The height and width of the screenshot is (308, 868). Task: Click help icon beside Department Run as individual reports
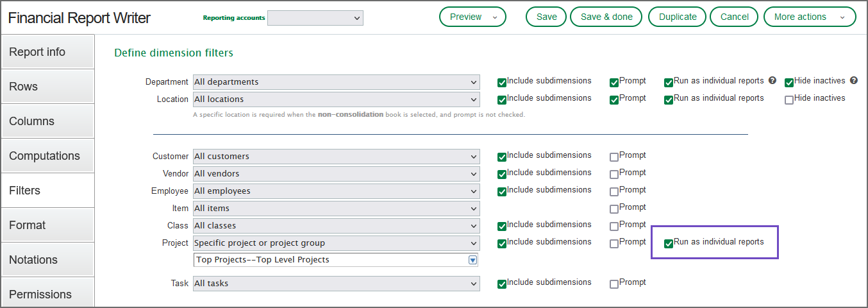[x=772, y=81]
